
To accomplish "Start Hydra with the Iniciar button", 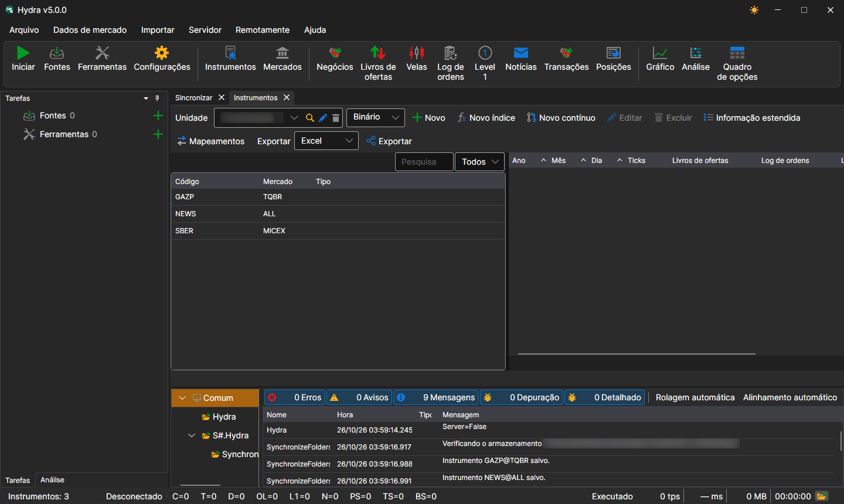I will coord(23,59).
